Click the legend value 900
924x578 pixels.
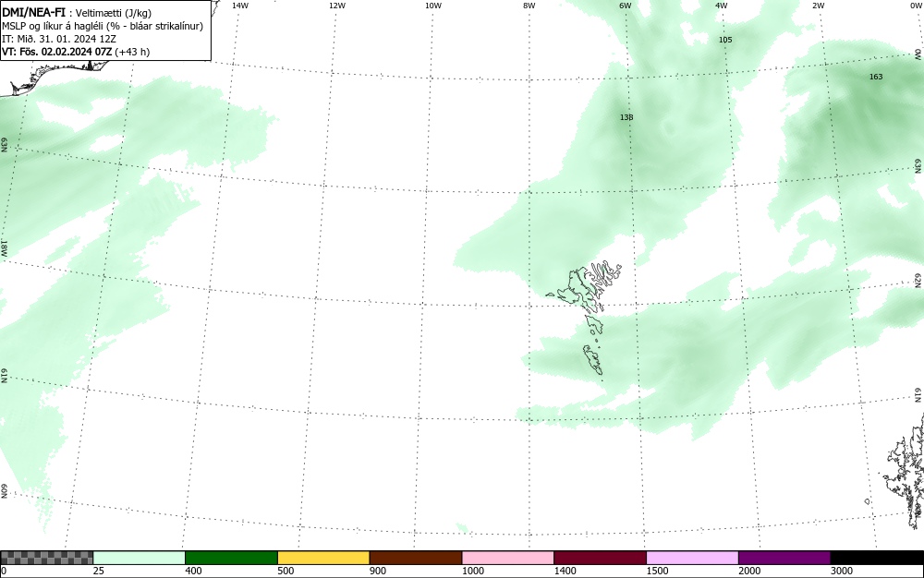(377, 571)
